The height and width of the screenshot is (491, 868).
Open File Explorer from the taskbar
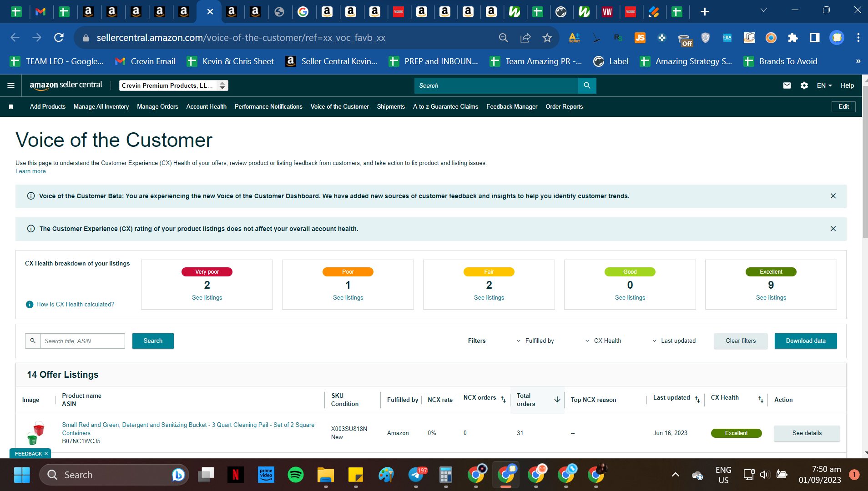326,475
